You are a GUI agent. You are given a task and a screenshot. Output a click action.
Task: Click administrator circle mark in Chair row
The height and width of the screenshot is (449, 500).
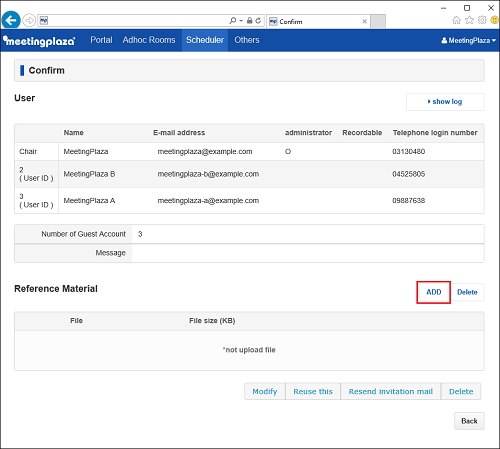(288, 152)
